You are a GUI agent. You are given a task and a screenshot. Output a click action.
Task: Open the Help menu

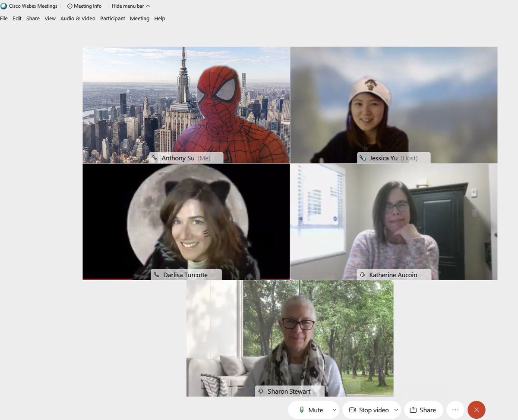pyautogui.click(x=160, y=19)
